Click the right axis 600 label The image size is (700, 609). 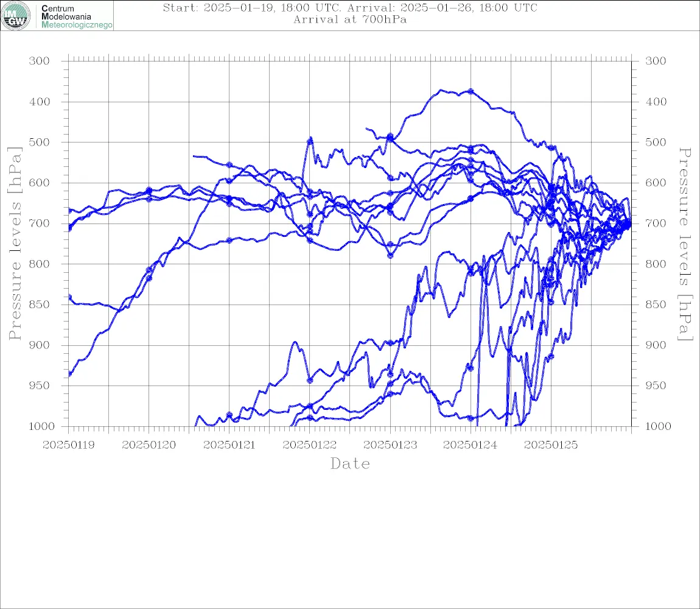click(656, 183)
